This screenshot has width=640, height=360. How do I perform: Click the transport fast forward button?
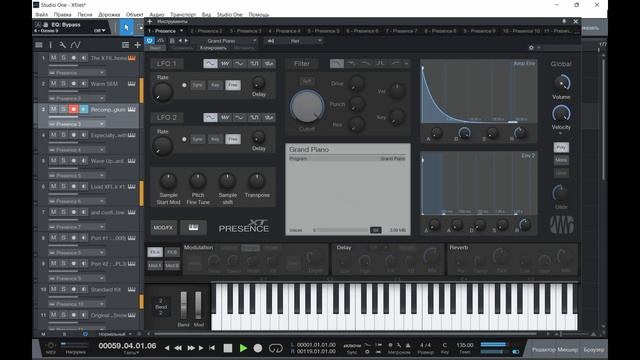[191, 348]
